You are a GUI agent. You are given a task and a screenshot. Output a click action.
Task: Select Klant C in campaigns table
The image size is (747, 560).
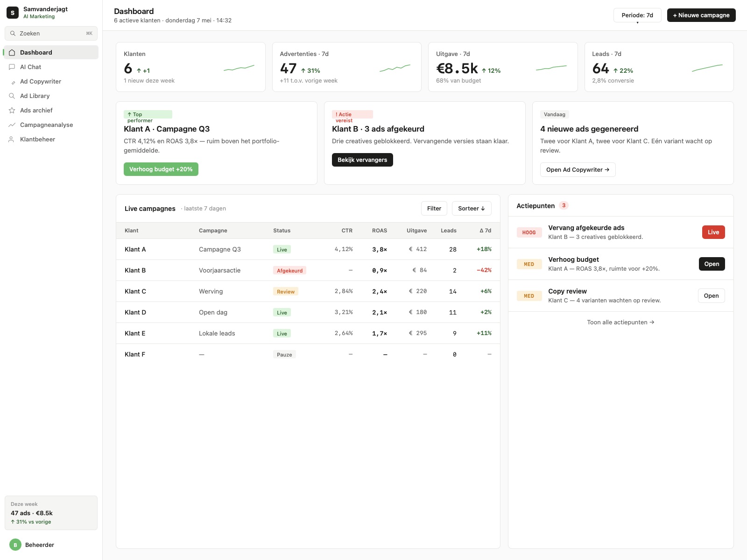(308, 291)
